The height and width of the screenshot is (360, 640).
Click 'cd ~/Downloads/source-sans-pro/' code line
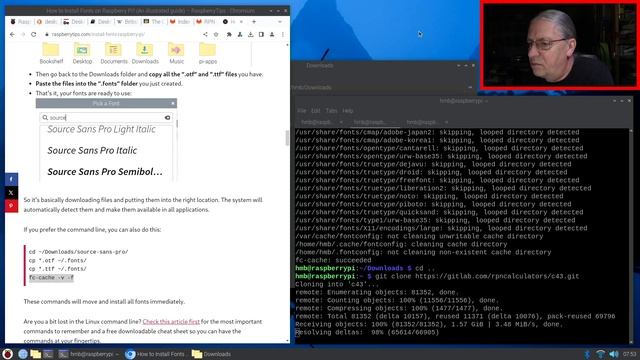[78, 252]
